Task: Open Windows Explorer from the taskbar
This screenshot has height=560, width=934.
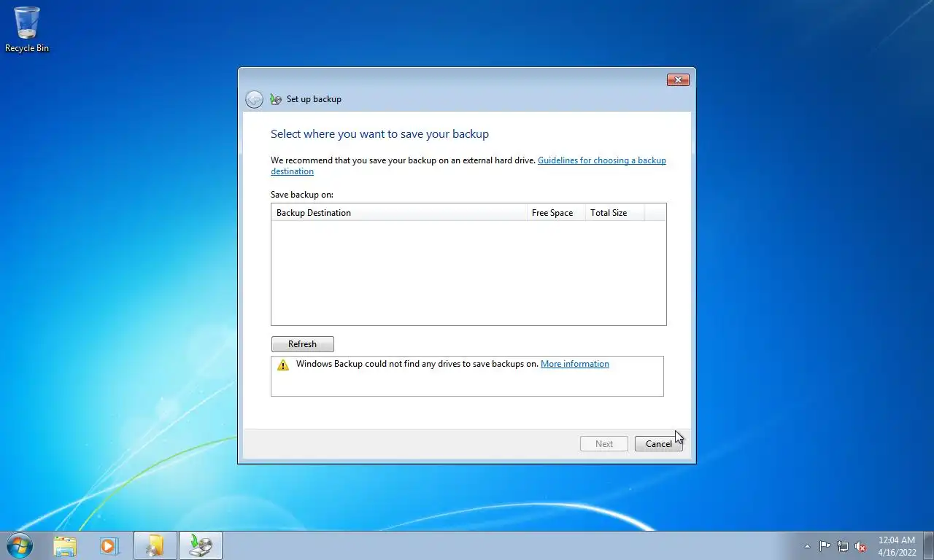Action: pyautogui.click(x=65, y=545)
